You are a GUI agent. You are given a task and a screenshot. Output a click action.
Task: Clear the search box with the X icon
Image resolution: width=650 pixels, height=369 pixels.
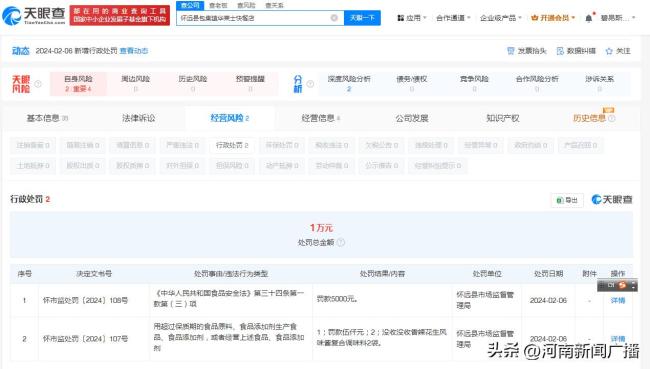click(334, 18)
